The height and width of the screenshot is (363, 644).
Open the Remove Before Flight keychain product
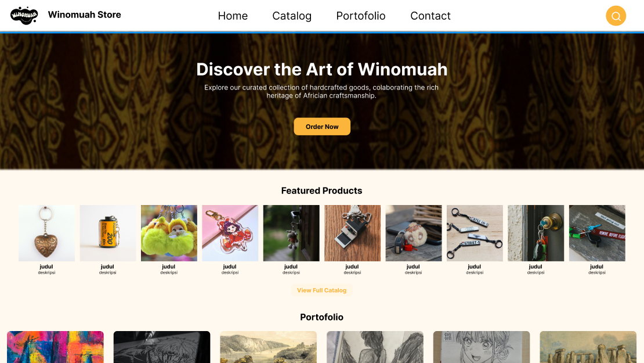click(x=597, y=233)
